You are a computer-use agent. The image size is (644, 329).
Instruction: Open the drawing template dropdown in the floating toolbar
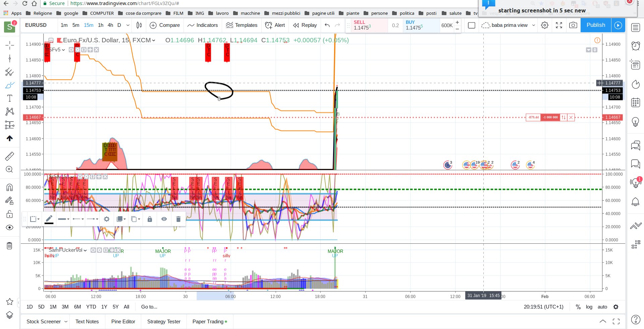coord(35,219)
